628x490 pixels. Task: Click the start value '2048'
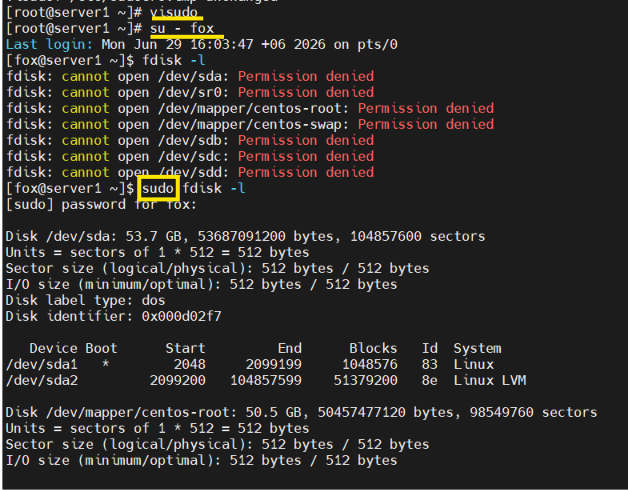pyautogui.click(x=189, y=364)
